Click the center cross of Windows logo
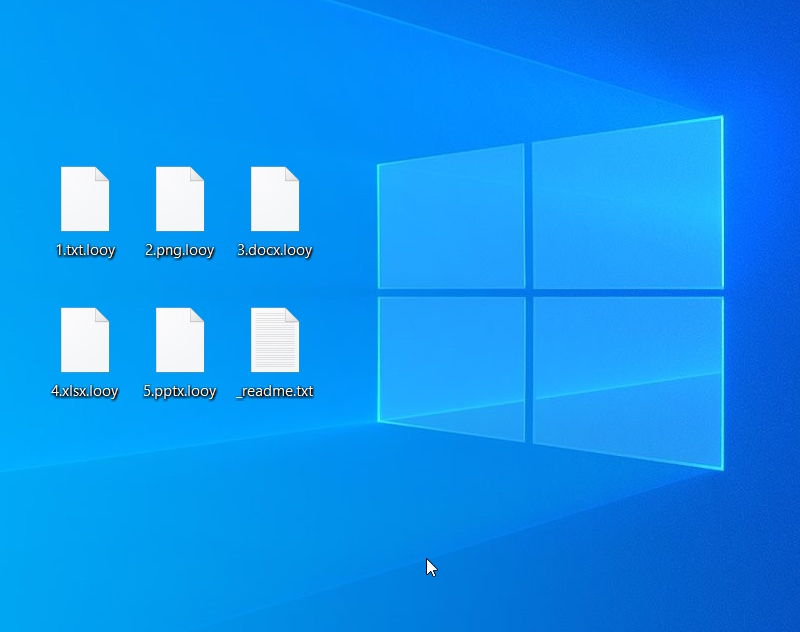 [x=528, y=292]
